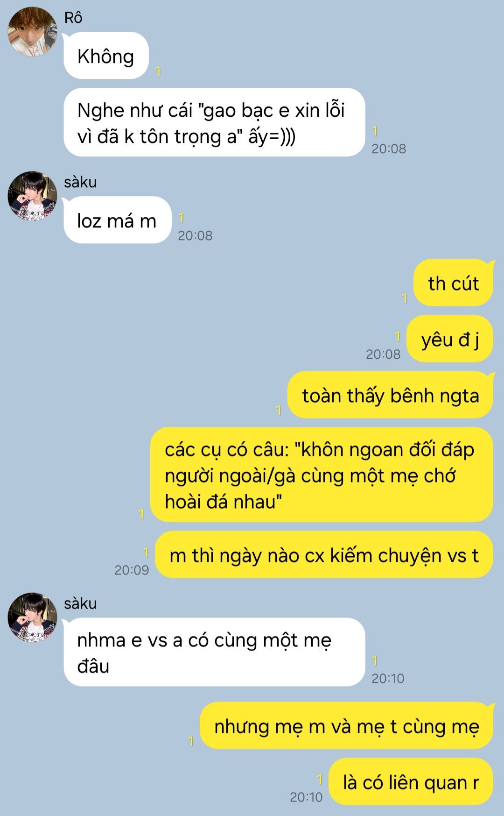Tap the 'nhưng mẹ m và mẹ t' bubble
504x816 pixels.
(346, 725)
